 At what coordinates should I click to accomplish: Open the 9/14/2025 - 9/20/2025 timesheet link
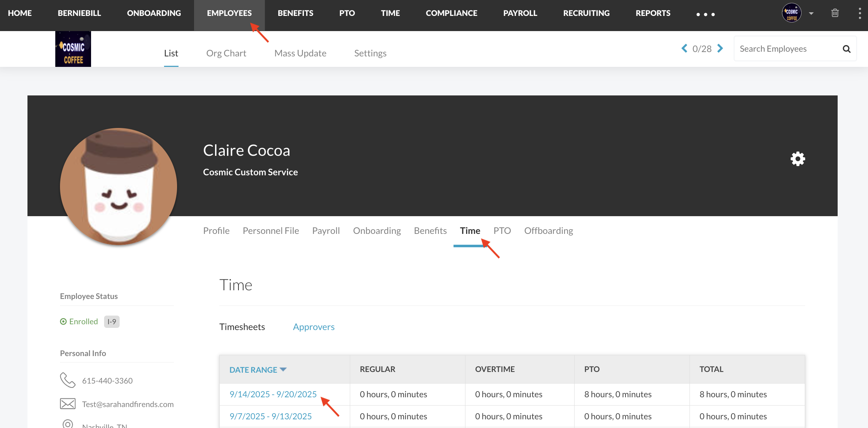click(273, 394)
